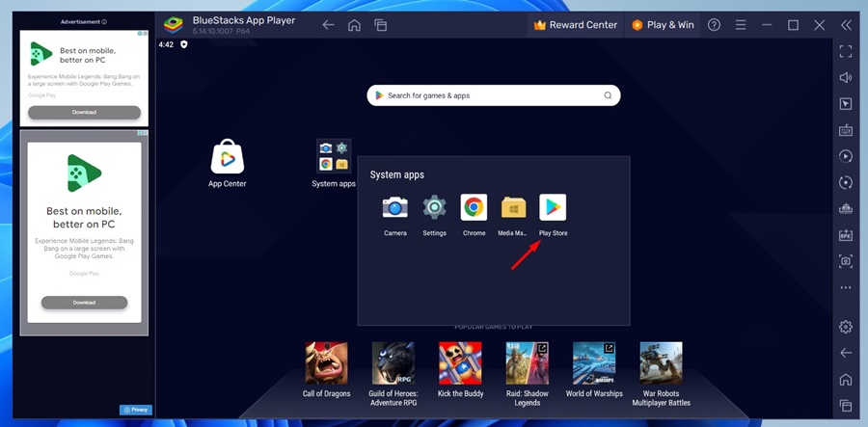Click the install APK icon
The height and width of the screenshot is (427, 868).
pyautogui.click(x=845, y=235)
